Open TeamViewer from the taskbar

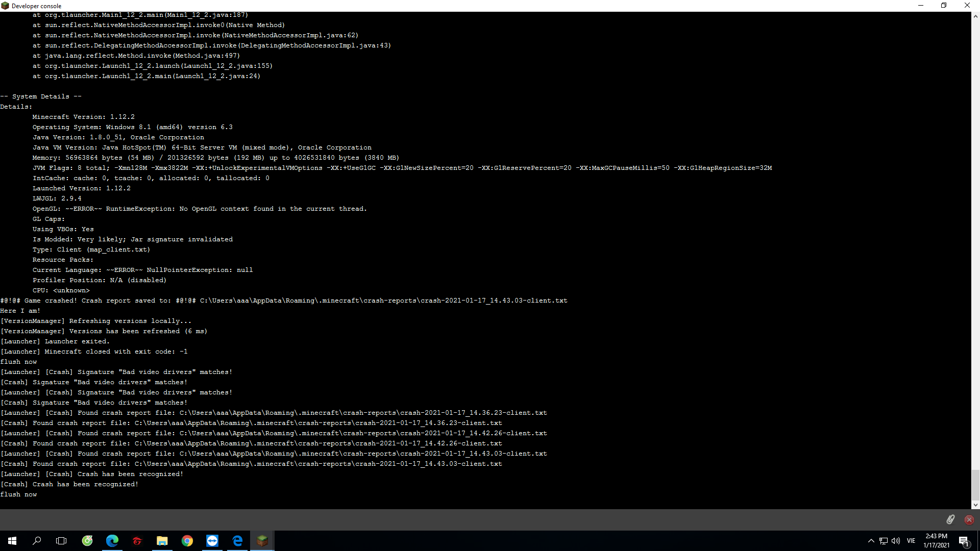[212, 541]
